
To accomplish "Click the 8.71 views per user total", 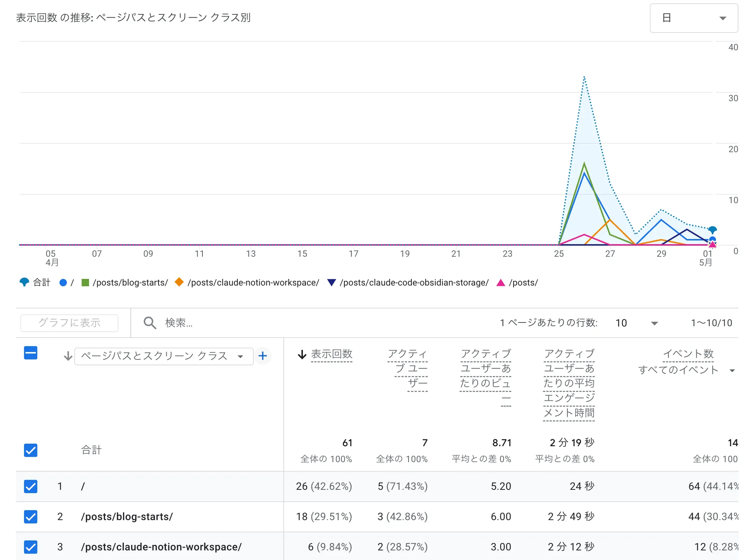I will (502, 443).
